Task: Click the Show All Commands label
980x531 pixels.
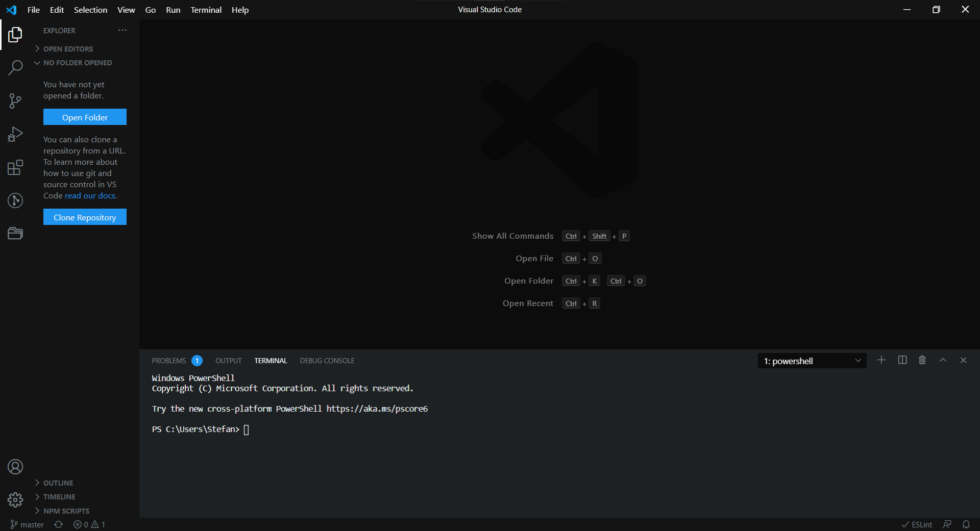Action: coord(512,236)
